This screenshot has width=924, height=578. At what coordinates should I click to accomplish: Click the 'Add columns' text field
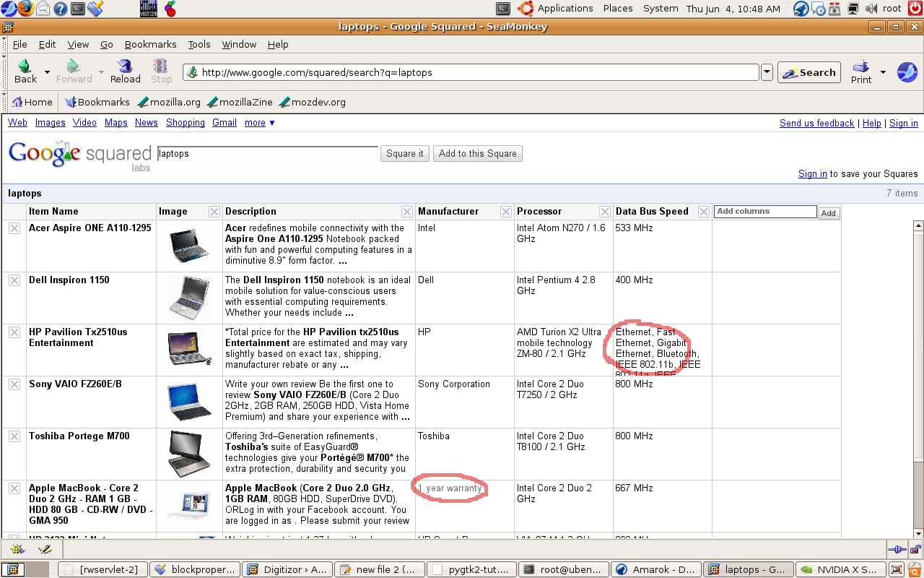tap(765, 212)
